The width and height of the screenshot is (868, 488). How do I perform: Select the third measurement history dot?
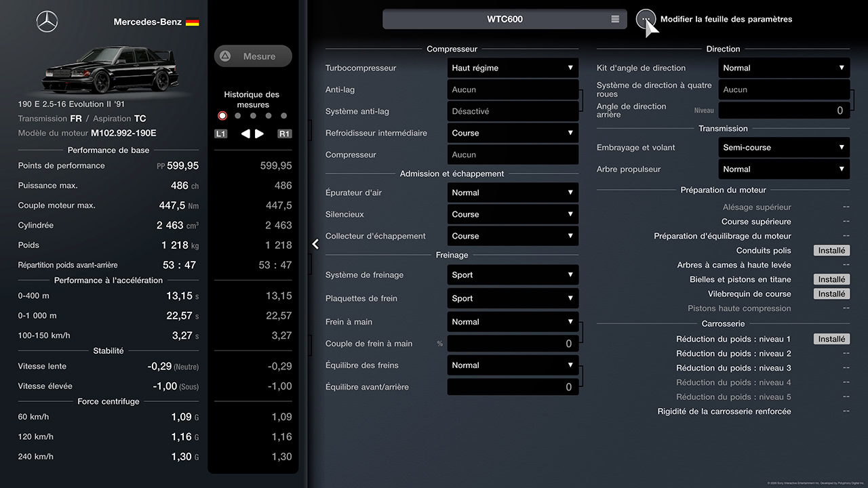coord(253,116)
